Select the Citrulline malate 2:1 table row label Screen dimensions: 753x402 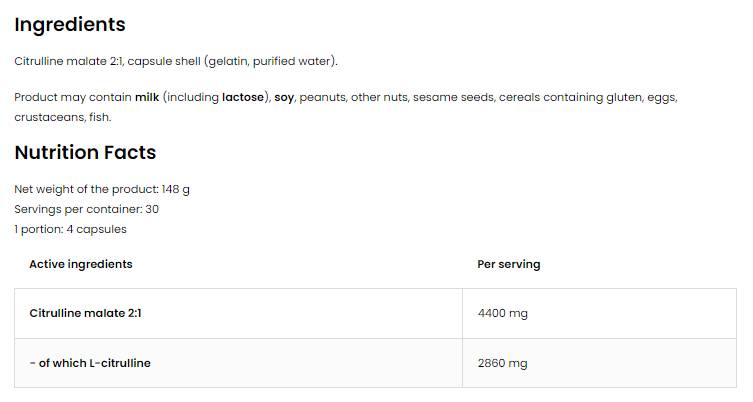coord(85,313)
